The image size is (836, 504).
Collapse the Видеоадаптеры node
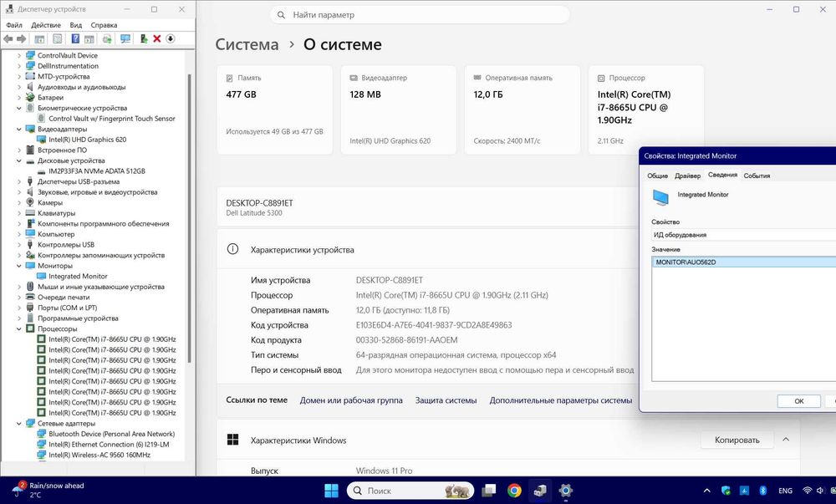coord(19,129)
